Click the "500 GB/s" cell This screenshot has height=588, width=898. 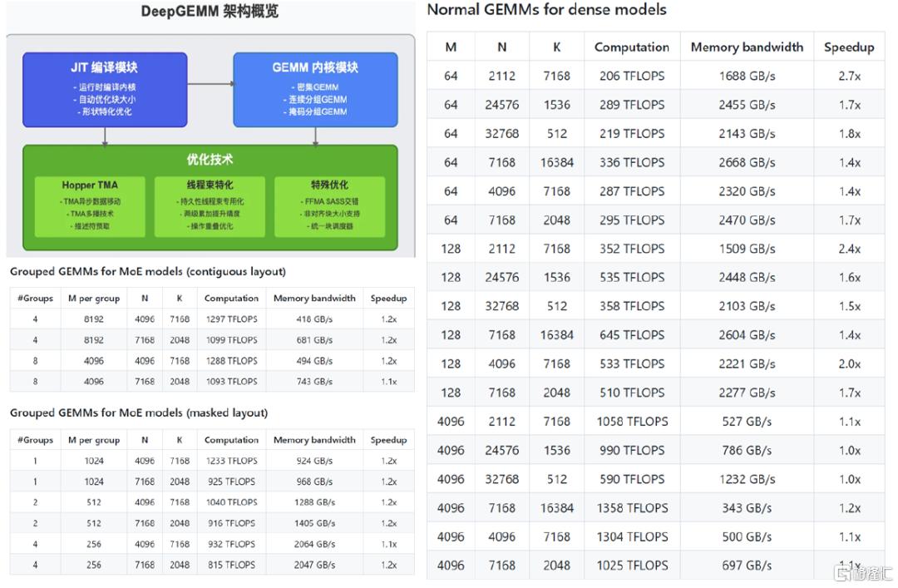[x=747, y=536]
